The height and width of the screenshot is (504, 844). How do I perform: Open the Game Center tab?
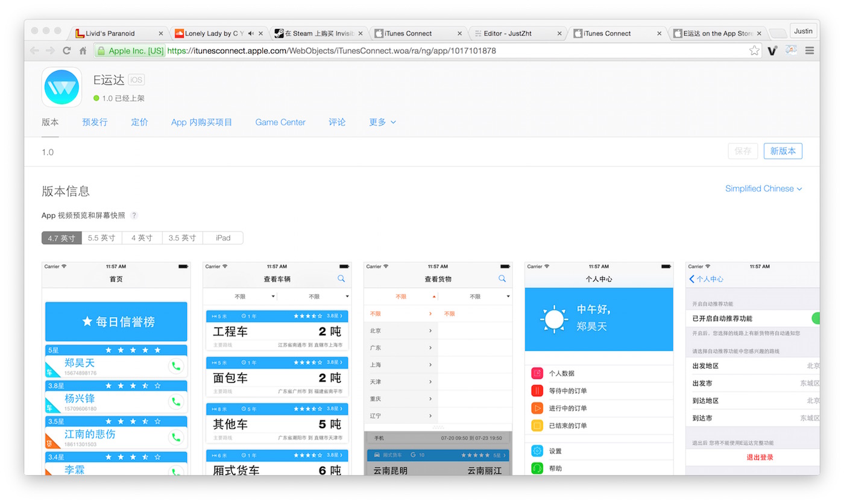[x=280, y=122]
